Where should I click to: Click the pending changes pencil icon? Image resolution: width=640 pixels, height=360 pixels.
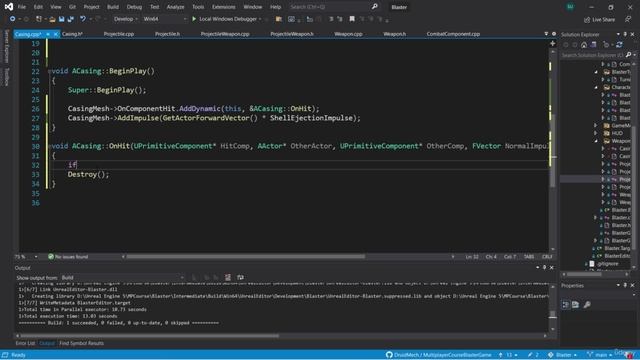530,355
